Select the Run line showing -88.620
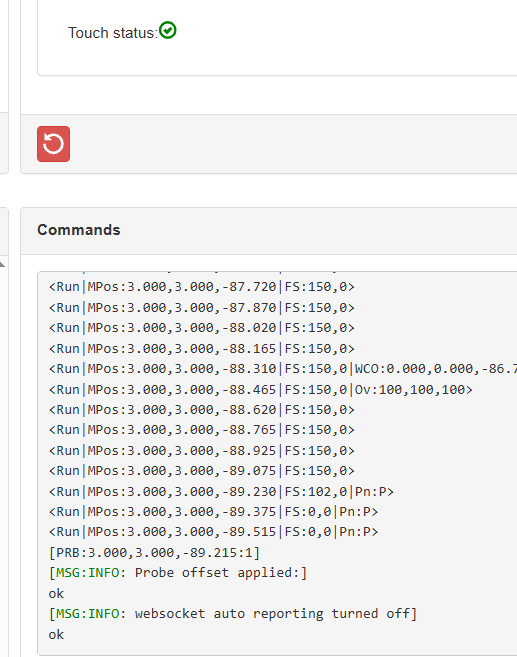Viewport: 517px width, 657px height. tap(202, 410)
